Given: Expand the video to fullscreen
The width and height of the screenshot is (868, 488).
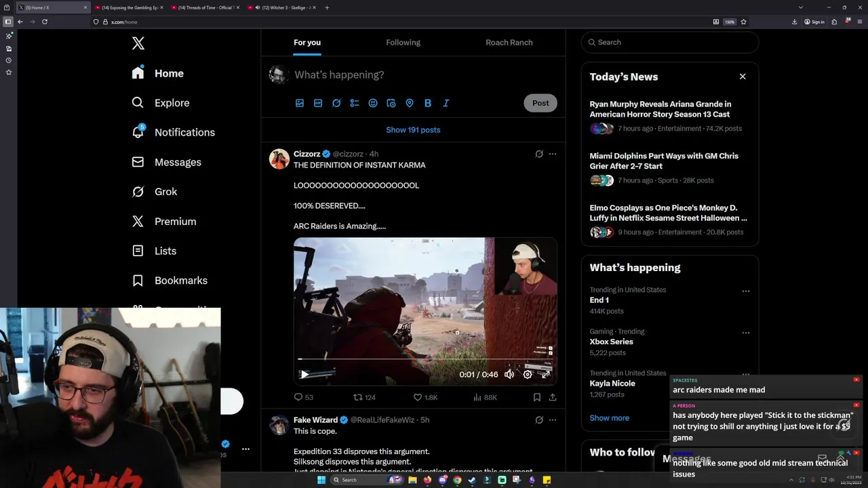Looking at the screenshot, I should pyautogui.click(x=546, y=374).
